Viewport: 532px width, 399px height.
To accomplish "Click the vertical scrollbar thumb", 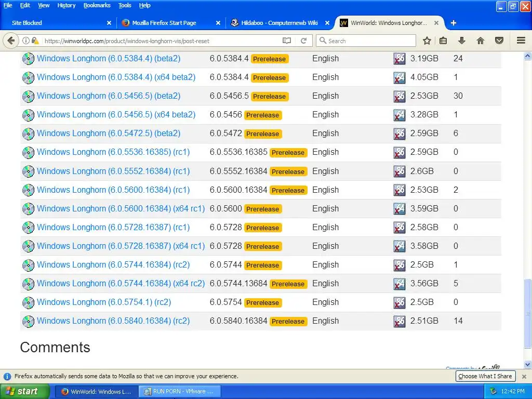I will tap(528, 313).
